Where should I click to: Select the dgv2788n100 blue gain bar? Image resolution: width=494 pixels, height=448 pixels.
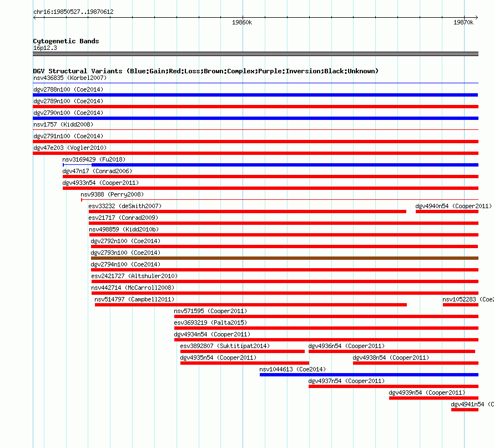255,95
